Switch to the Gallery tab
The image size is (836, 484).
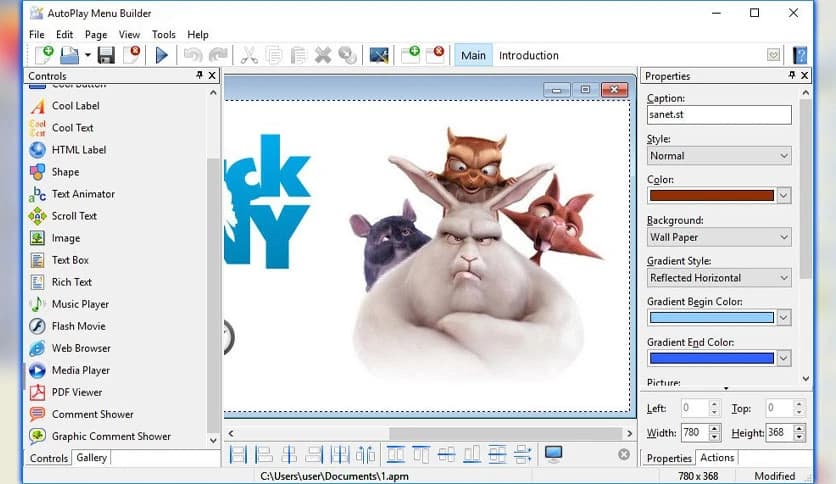(91, 457)
